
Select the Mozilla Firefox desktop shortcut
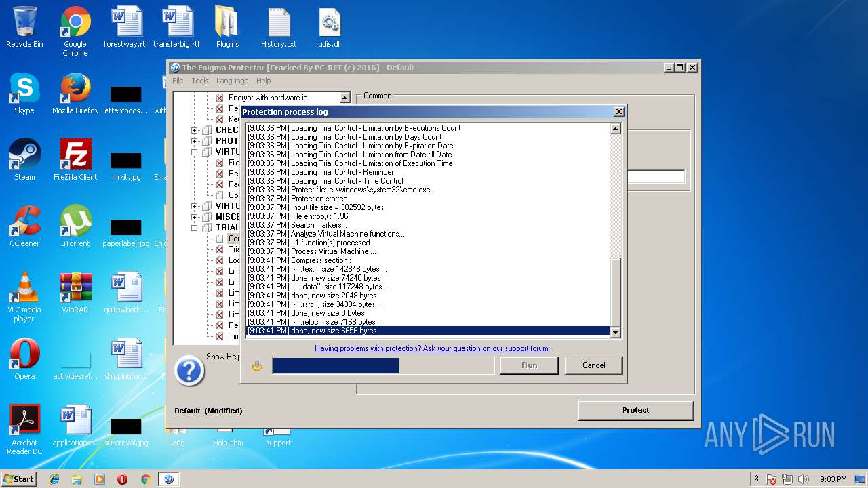click(75, 94)
